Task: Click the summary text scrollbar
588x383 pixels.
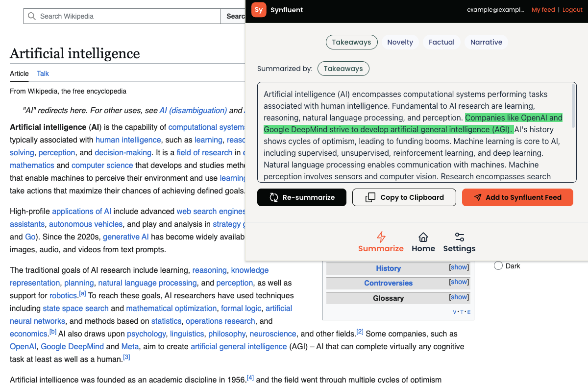Action: point(573,106)
